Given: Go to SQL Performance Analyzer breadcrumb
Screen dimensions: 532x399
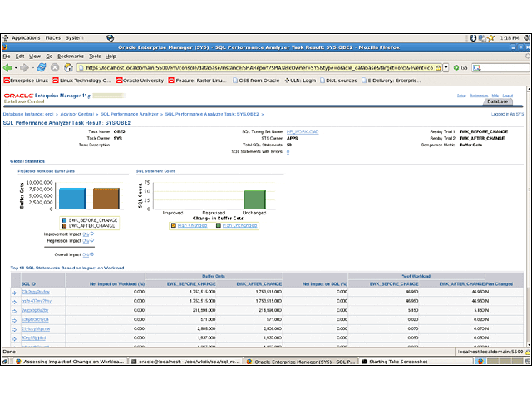Looking at the screenshot, I should click(x=130, y=114).
